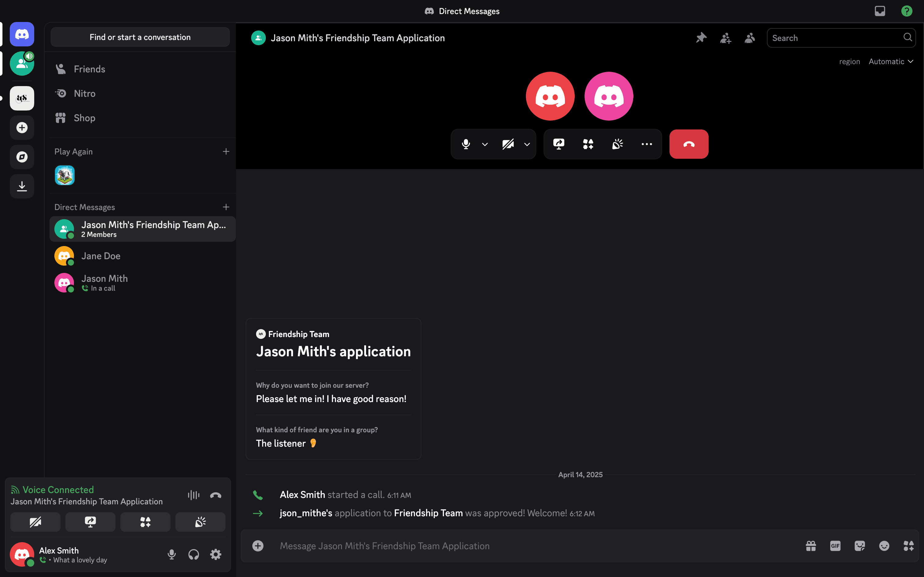Add friends to the group DM
Screen dimensions: 924x577
tap(725, 38)
